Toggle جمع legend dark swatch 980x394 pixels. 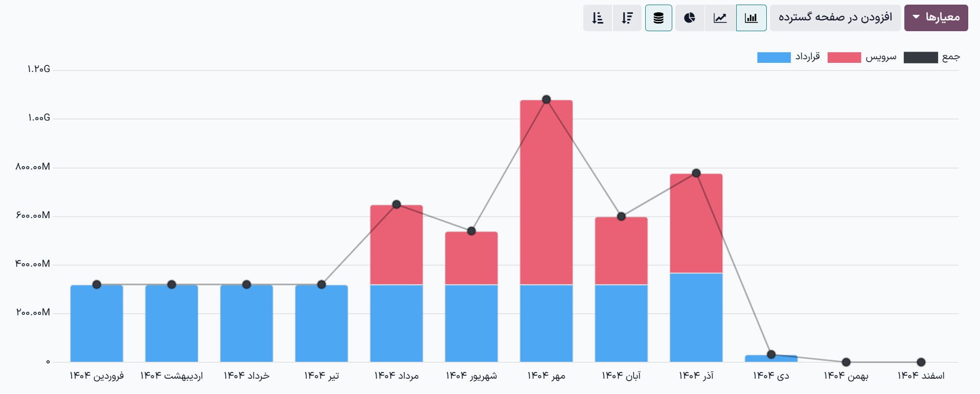[921, 57]
